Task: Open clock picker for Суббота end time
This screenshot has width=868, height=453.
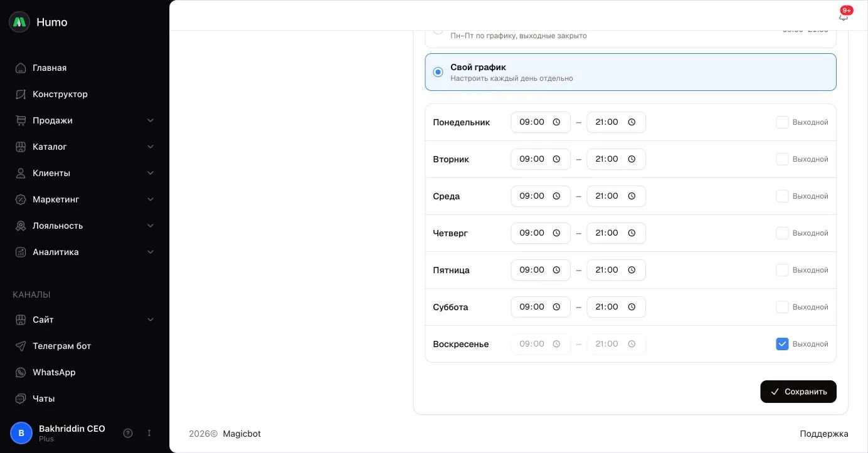Action: tap(632, 307)
